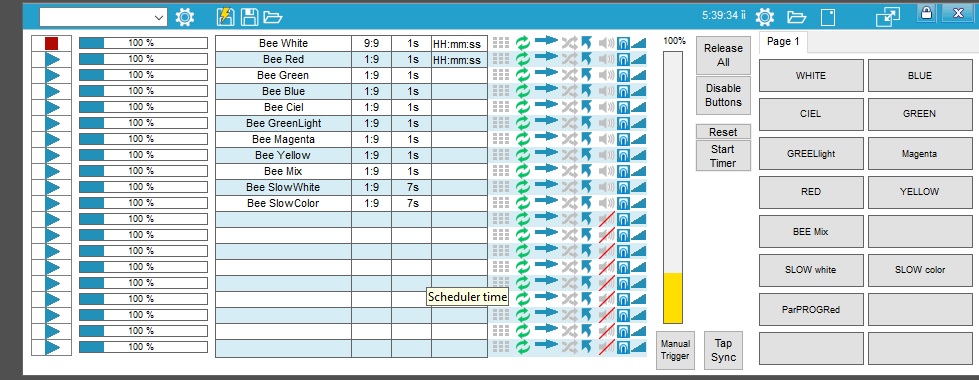Trigger play for Bee Mix scene
This screenshot has height=380, width=979.
tap(52, 171)
